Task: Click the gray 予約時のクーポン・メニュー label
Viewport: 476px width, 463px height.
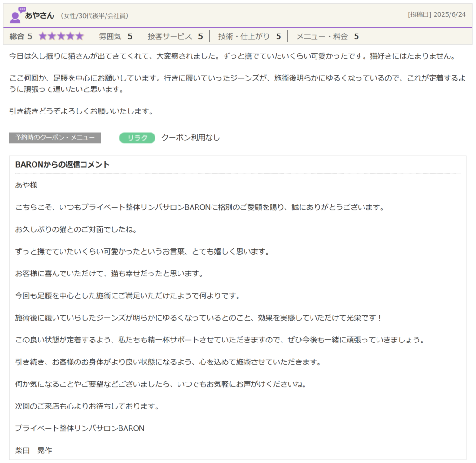Action: pos(55,138)
